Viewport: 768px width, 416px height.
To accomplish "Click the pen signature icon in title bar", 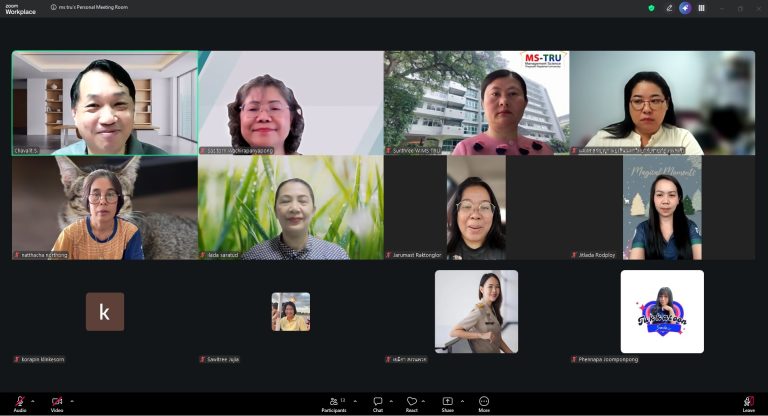I will (669, 8).
